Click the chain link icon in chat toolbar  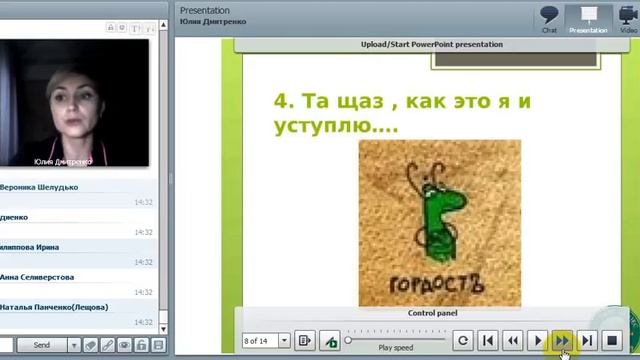tap(107, 345)
